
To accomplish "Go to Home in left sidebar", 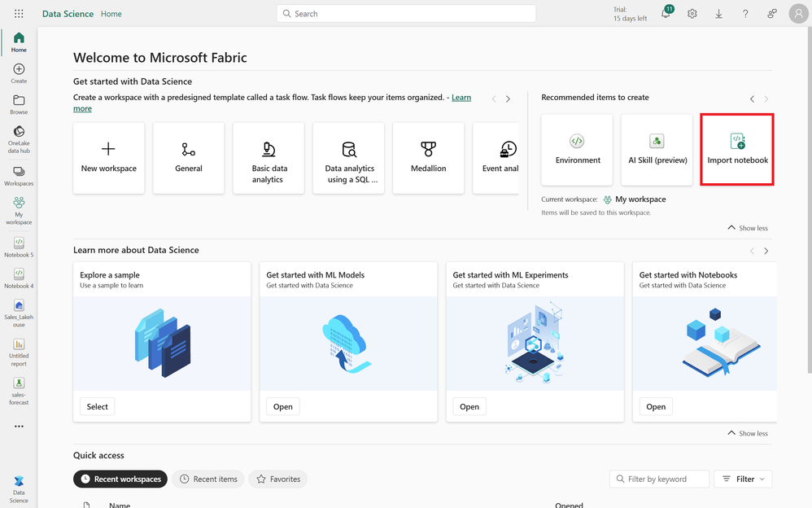I will 19,42.
